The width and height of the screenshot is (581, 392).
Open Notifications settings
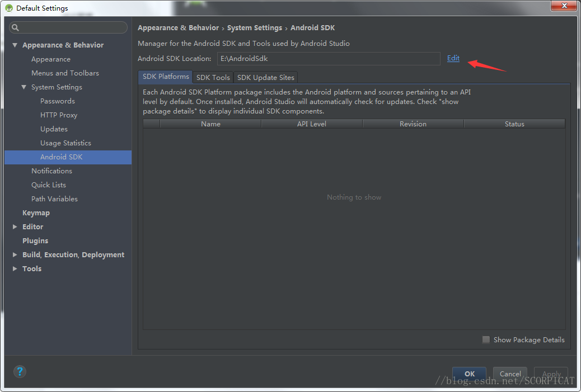click(51, 171)
